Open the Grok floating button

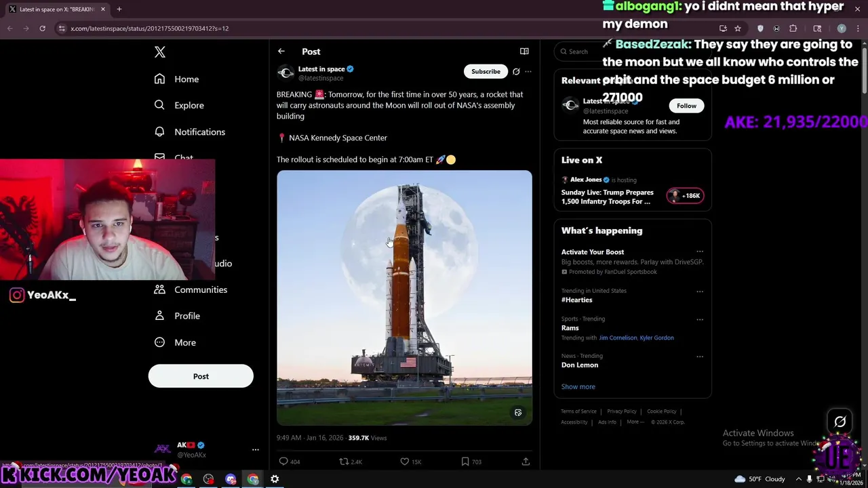coord(840,422)
